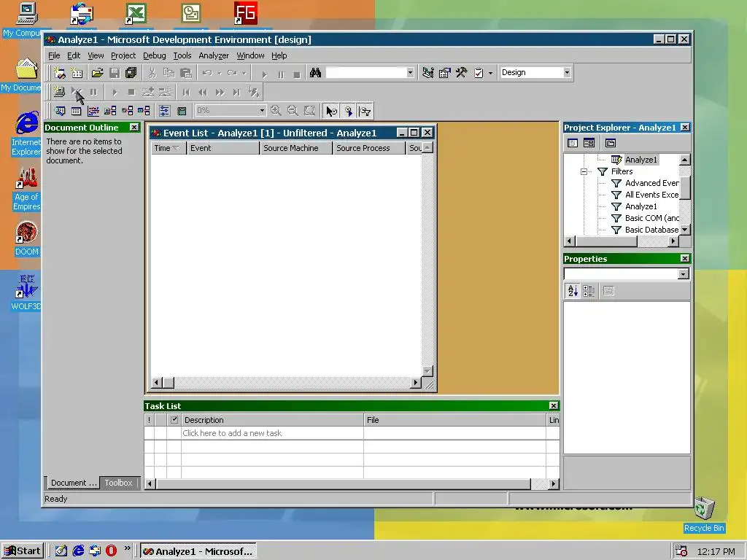This screenshot has width=747, height=560.
Task: Click the first view icon in Project Explorer
Action: 573,143
